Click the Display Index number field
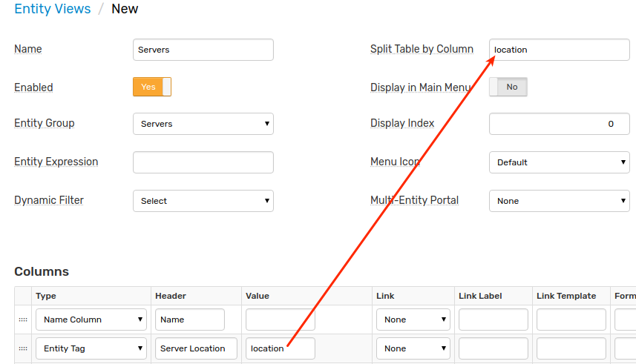The image size is (636, 364). pyautogui.click(x=560, y=124)
